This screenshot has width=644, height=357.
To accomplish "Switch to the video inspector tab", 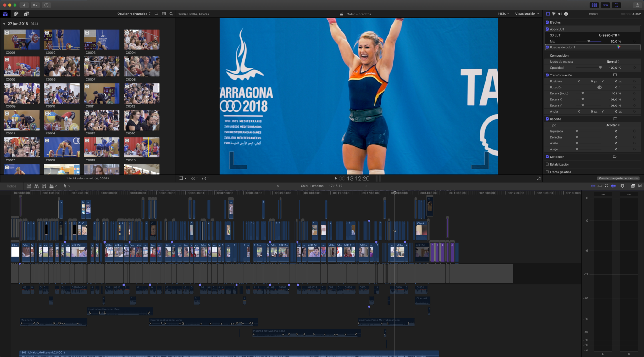I will click(548, 14).
